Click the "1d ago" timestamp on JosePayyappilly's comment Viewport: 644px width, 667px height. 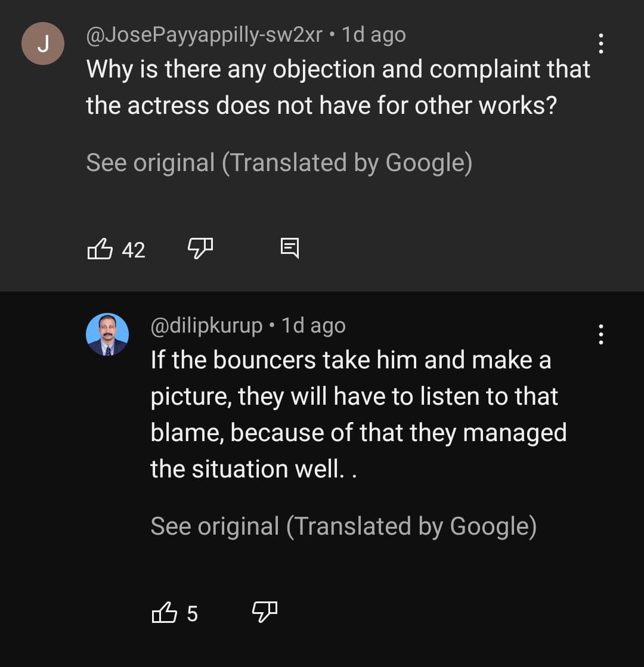pos(375,35)
